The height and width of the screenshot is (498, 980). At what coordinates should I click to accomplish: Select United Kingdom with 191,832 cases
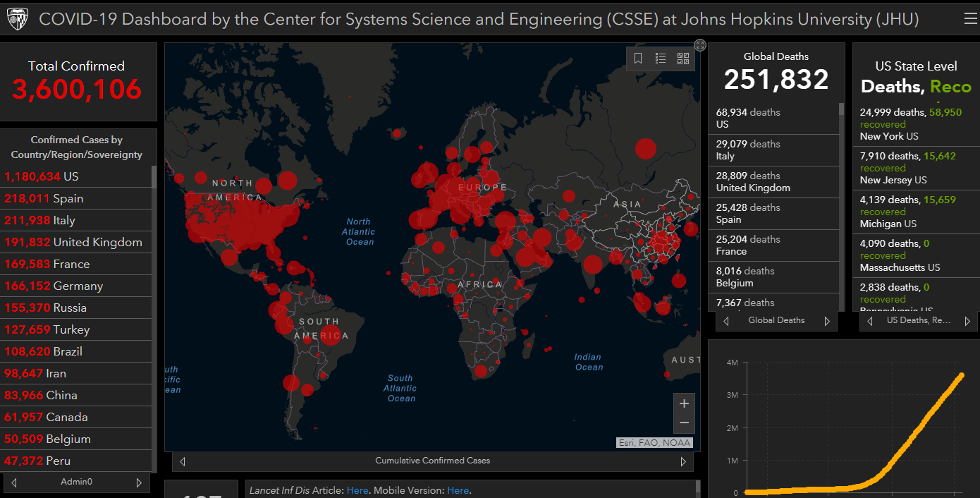point(76,242)
